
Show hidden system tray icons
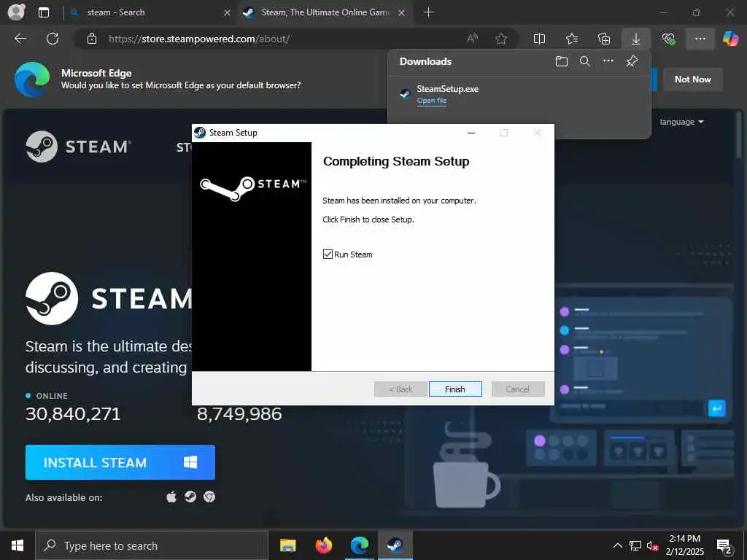pyautogui.click(x=617, y=545)
